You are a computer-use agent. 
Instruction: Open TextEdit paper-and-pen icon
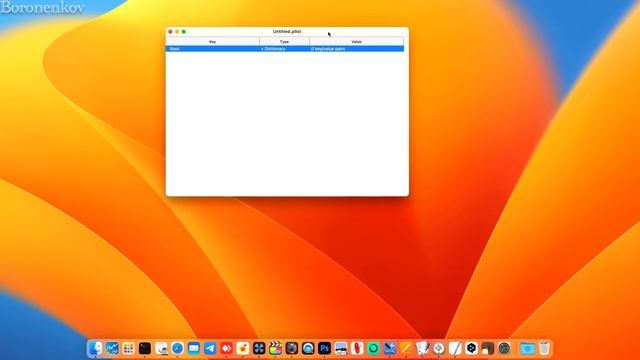[x=455, y=348]
